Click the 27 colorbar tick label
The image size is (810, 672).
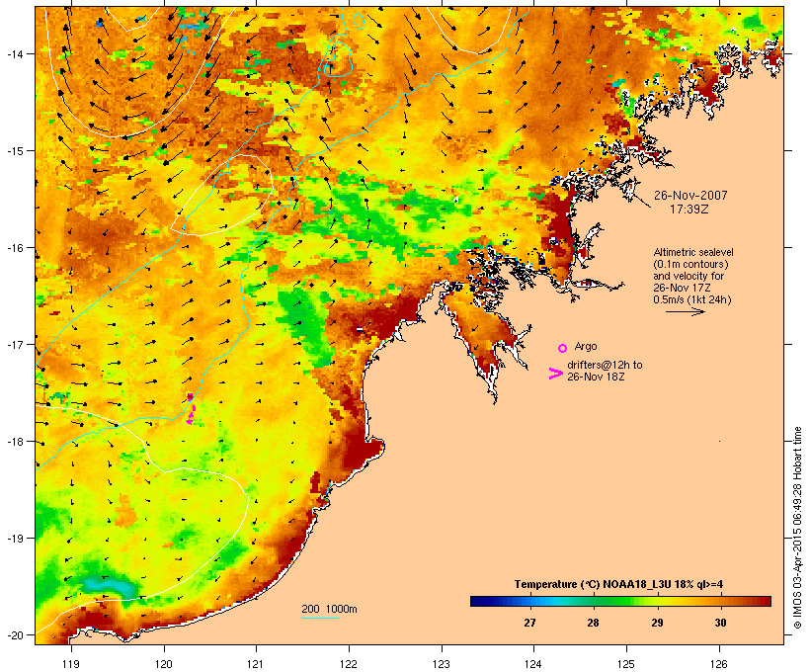(529, 623)
